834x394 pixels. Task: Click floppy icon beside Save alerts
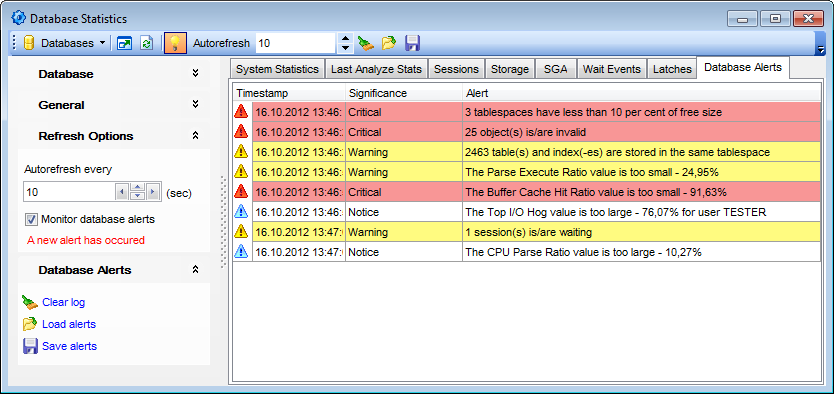pos(30,346)
